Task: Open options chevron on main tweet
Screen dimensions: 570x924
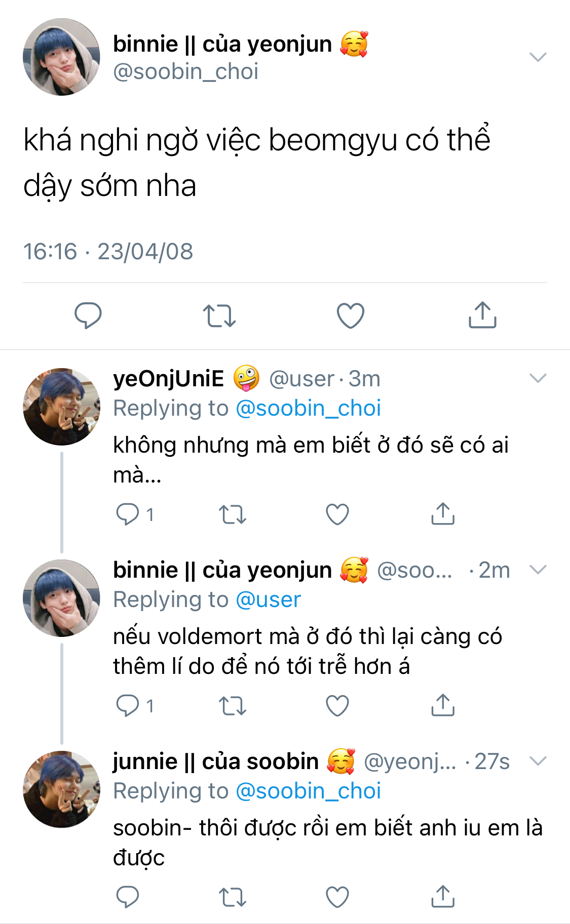Action: tap(538, 57)
